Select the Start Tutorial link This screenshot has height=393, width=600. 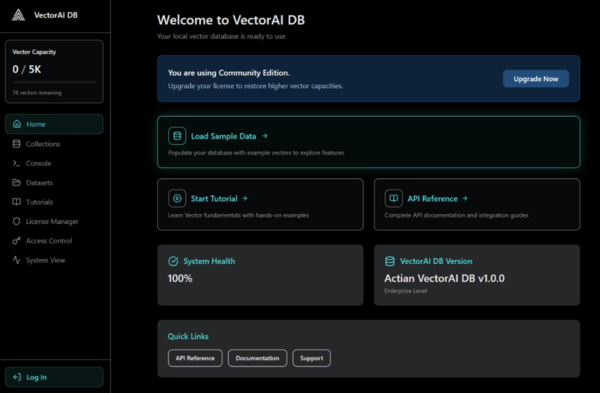pos(214,198)
